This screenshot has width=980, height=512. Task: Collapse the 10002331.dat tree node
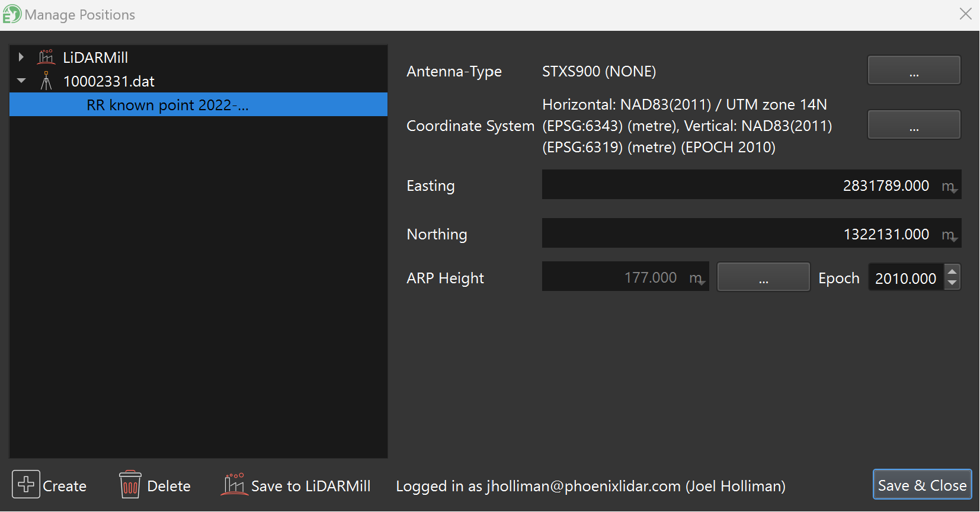pos(21,81)
